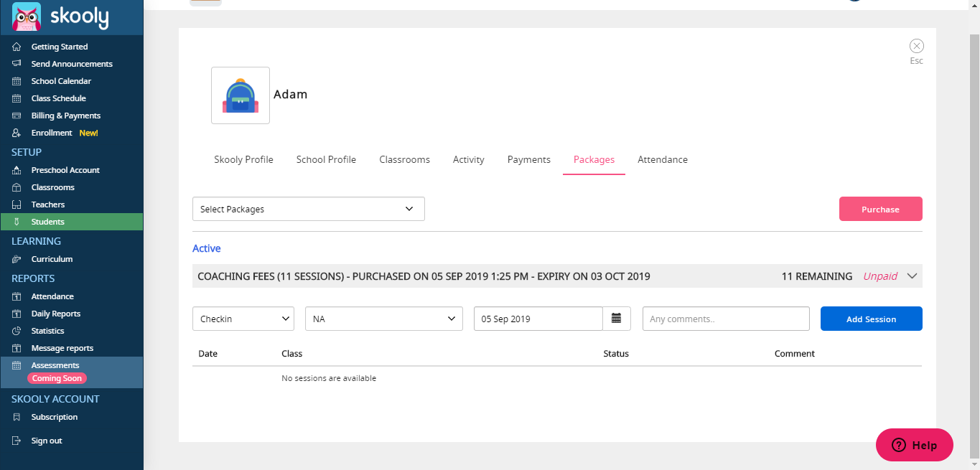Click the Skooly owl logo
980x470 pixels.
pyautogui.click(x=27, y=17)
